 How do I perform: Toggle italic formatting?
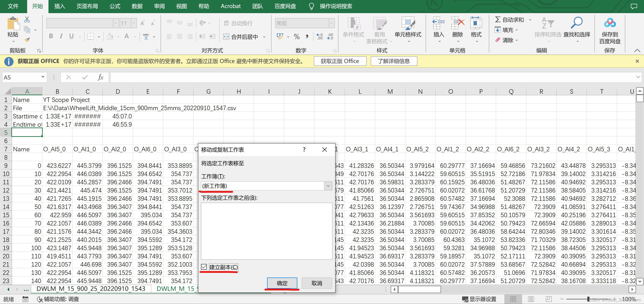(61, 36)
